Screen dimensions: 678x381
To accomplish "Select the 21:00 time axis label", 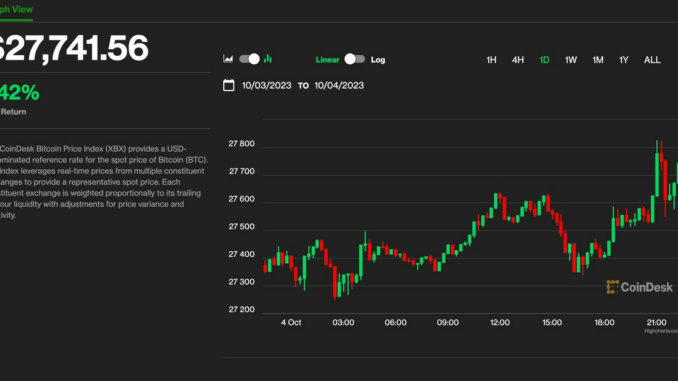I will click(x=656, y=323).
